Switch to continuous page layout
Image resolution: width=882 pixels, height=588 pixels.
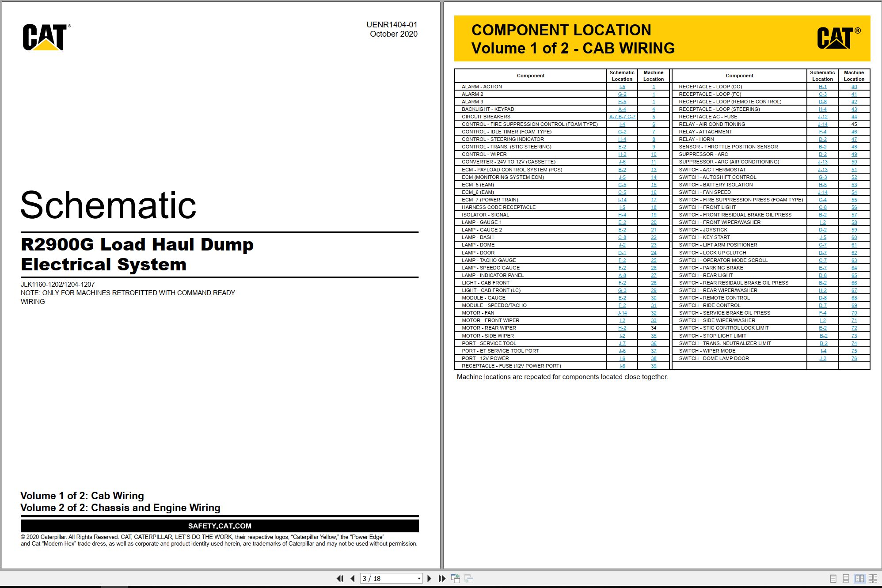846,578
